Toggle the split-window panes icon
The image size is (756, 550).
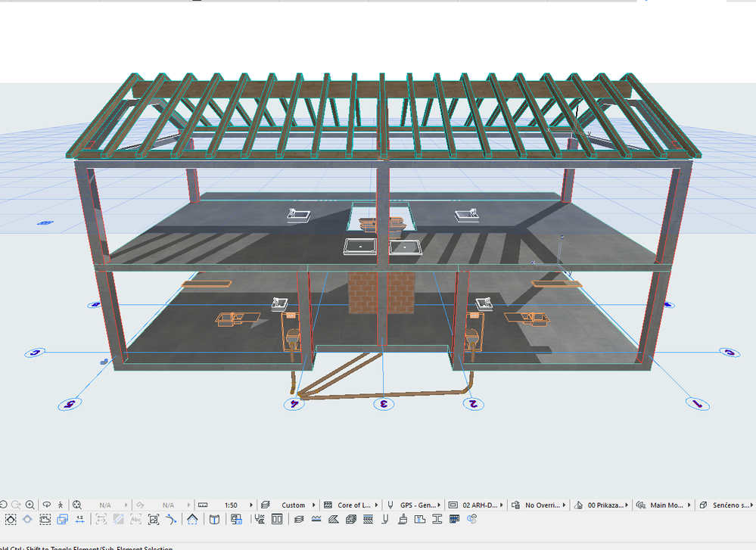coord(275,519)
